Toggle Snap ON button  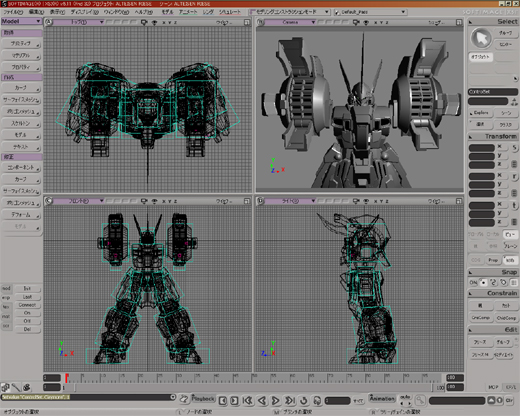pos(473,282)
